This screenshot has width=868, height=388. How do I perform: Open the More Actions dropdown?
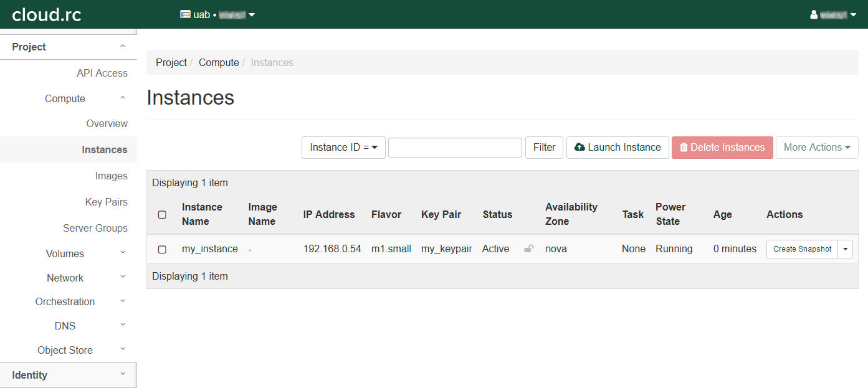[816, 148]
